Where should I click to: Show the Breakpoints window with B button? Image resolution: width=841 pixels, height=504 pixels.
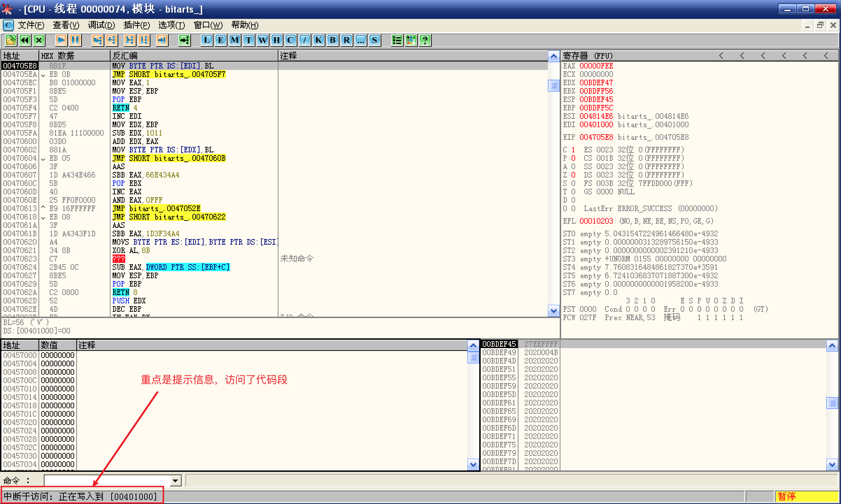(x=333, y=40)
